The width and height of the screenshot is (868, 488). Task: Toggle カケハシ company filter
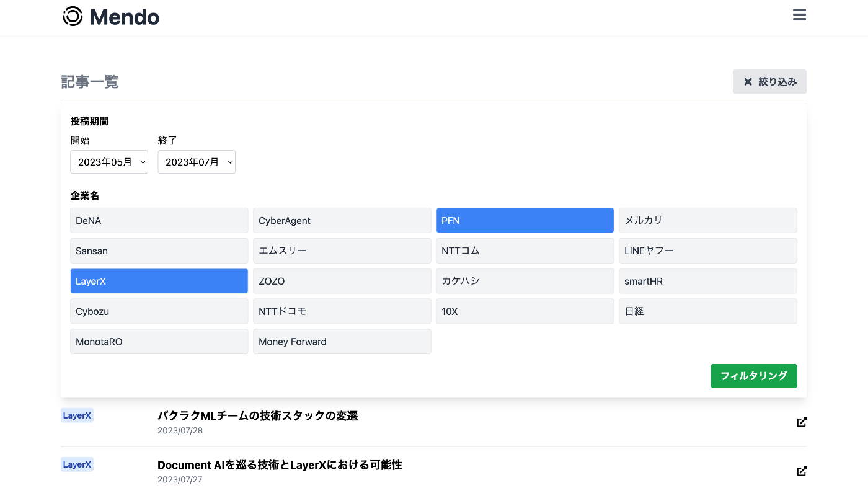point(525,281)
